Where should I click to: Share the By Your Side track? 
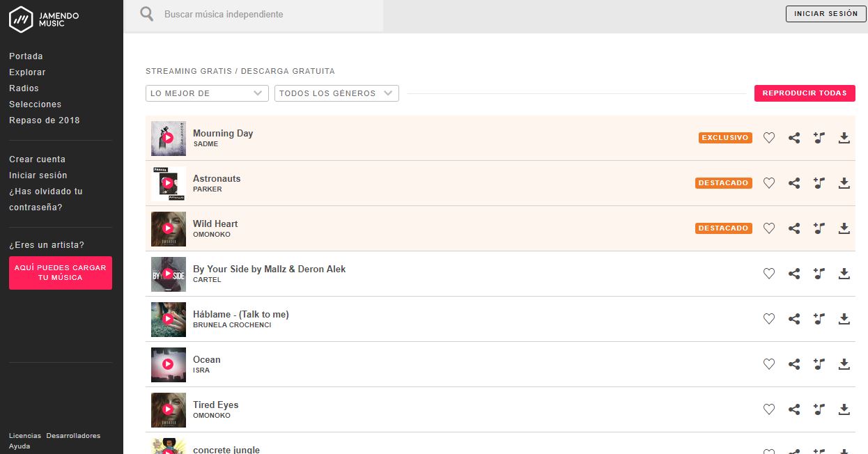tap(794, 274)
